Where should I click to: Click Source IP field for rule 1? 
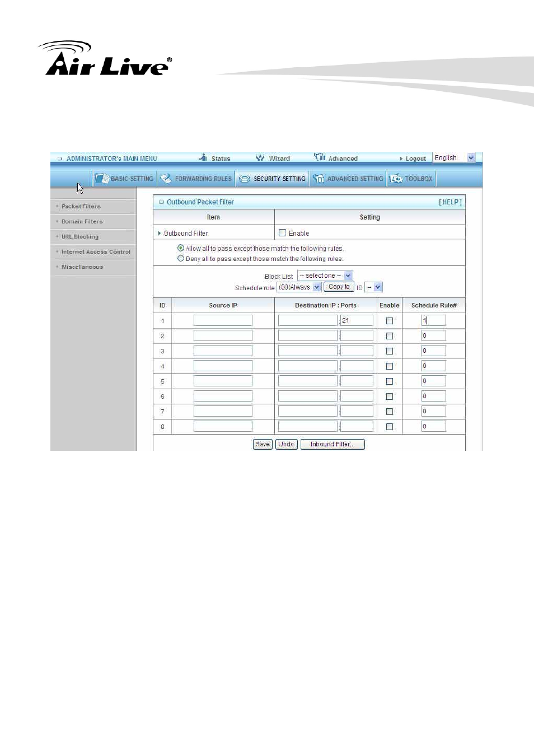coord(223,320)
